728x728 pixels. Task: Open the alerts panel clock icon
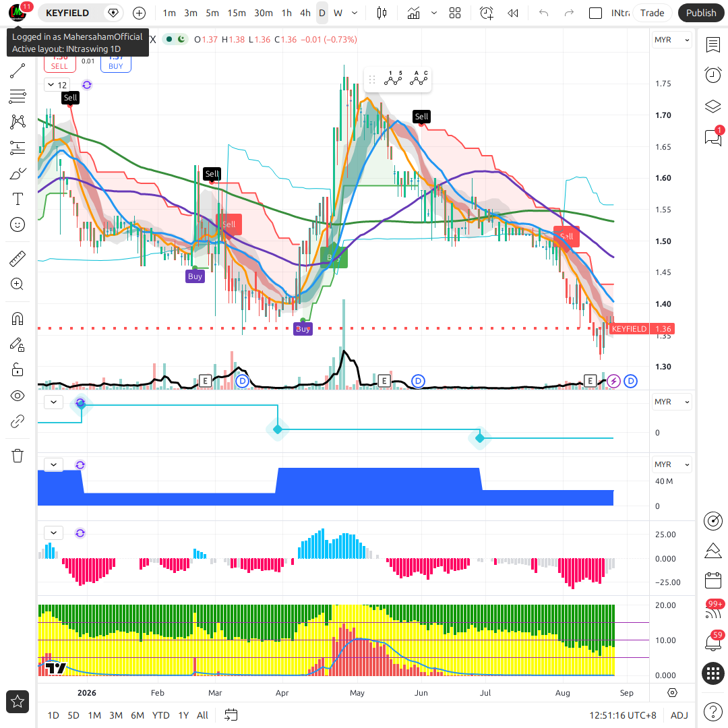pyautogui.click(x=712, y=75)
